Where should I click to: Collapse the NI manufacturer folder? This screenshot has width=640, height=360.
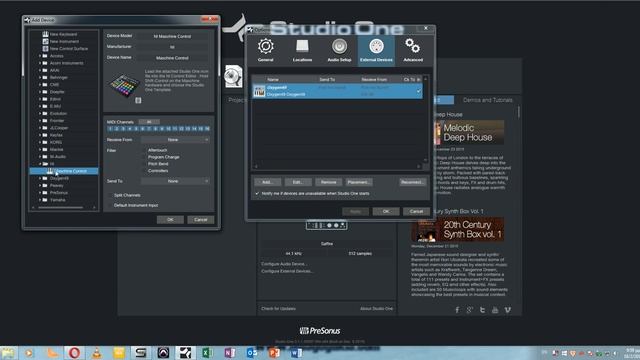[x=40, y=164]
